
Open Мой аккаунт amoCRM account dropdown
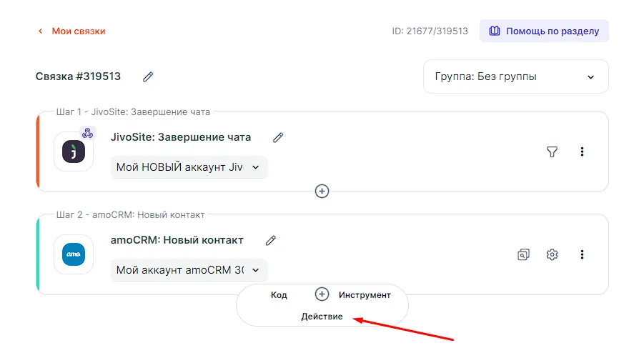pos(189,270)
